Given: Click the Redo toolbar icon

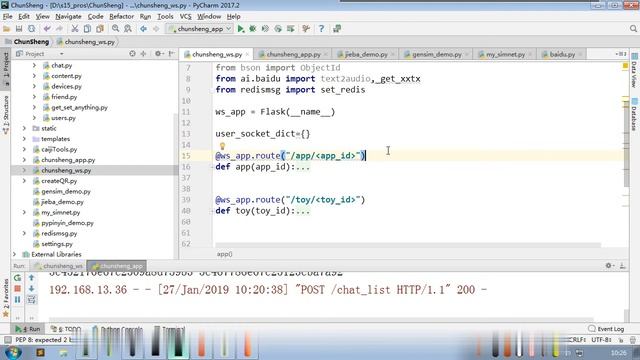Looking at the screenshot, I should pos(60,29).
